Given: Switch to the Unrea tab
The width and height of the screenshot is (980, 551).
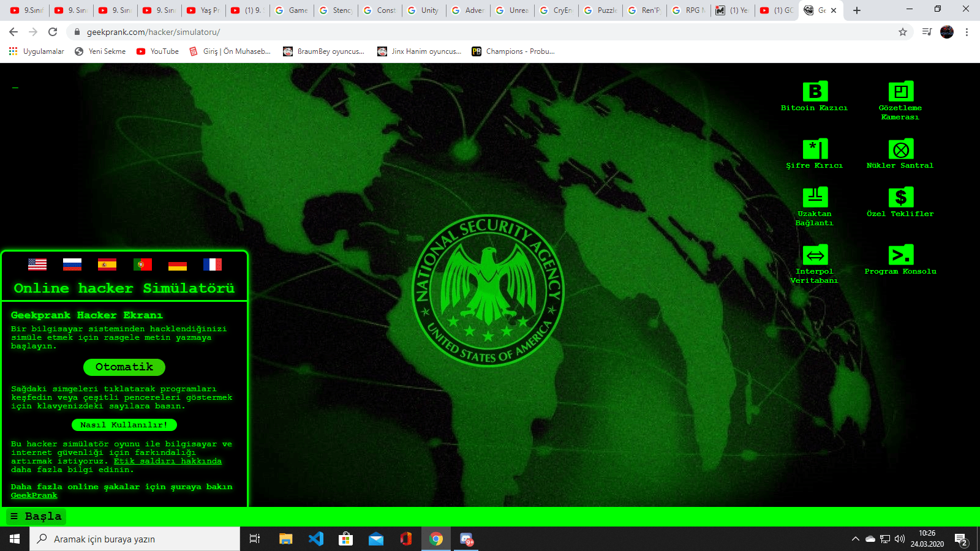Looking at the screenshot, I should [x=512, y=10].
